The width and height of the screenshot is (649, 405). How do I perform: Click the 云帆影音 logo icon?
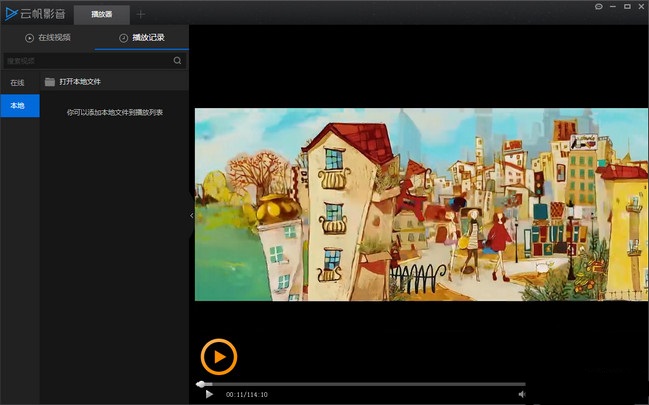(11, 14)
